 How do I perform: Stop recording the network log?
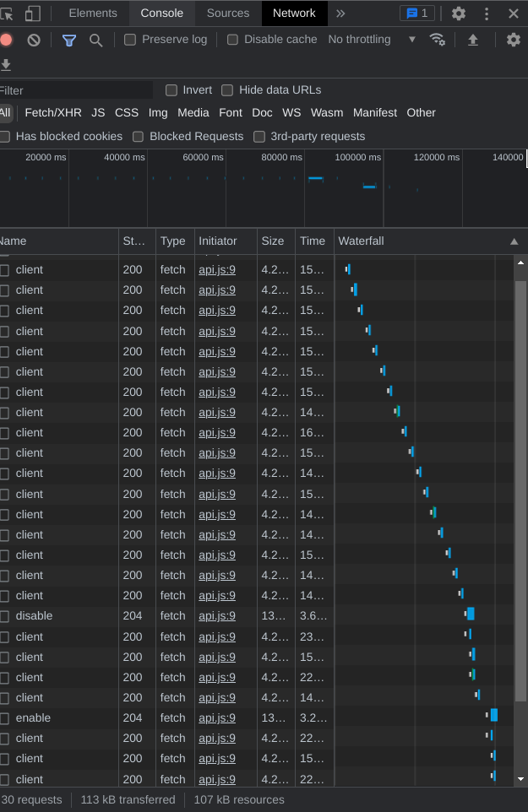7,39
